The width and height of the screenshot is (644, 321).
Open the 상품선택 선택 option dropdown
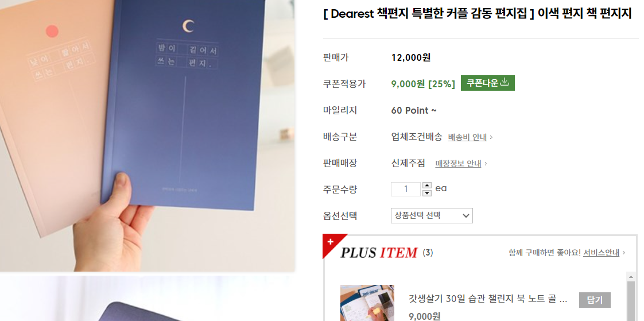click(432, 215)
